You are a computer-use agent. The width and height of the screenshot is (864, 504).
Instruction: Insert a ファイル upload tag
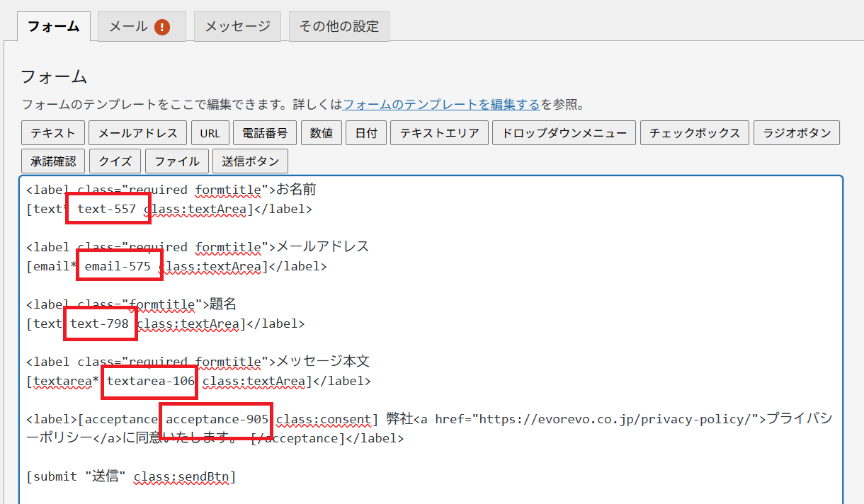(x=177, y=161)
